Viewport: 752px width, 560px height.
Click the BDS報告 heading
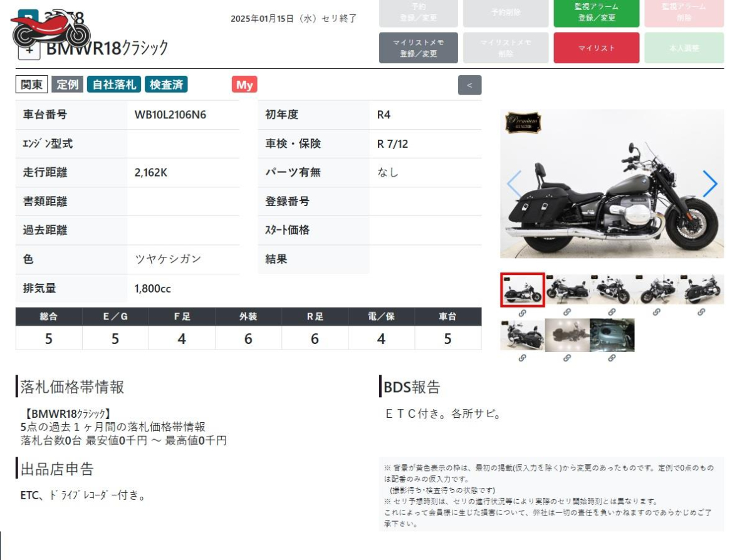point(412,386)
